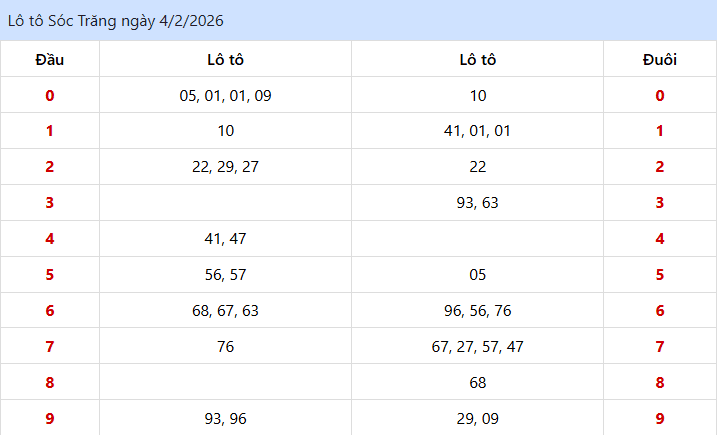Click the Đuôi column header
Screen dimensions: 718x435
click(659, 60)
